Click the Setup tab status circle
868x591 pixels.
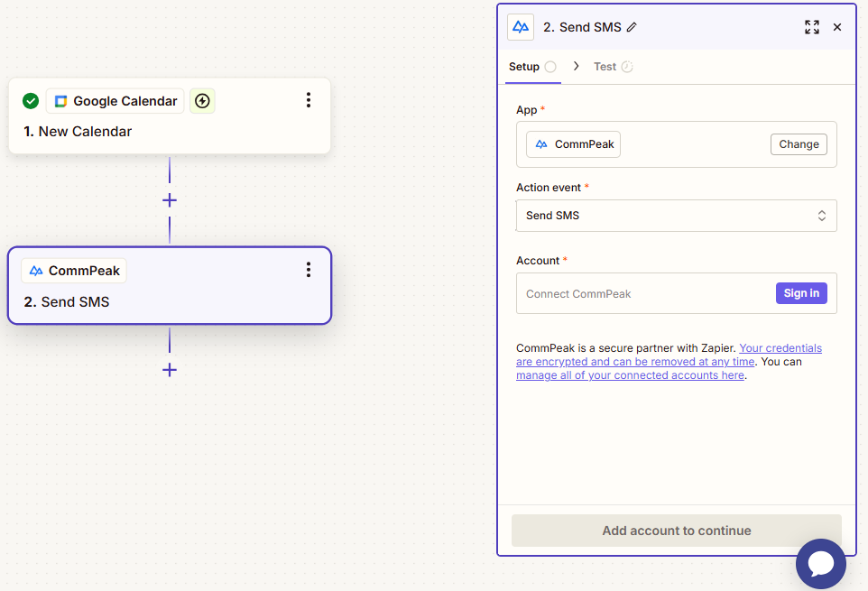click(550, 67)
